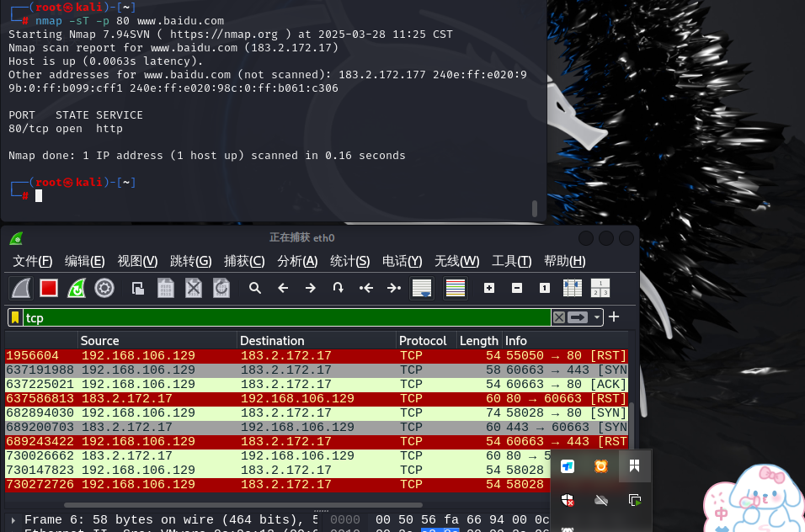Open 跳转(G) menu
The image size is (805, 532).
(191, 262)
